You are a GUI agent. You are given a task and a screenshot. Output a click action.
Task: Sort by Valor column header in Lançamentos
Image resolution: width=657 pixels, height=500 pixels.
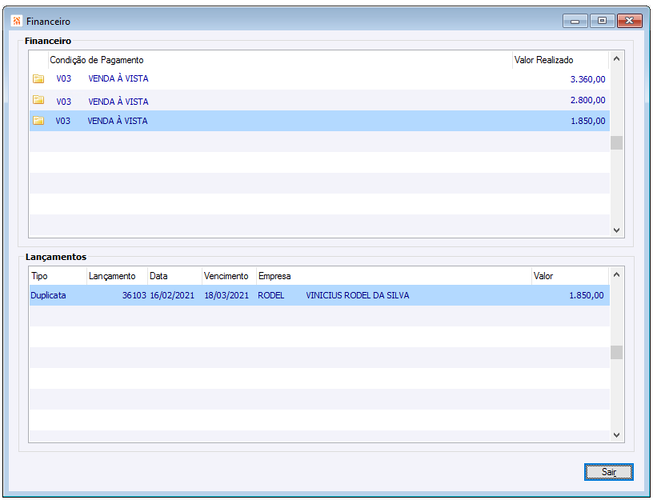click(569, 276)
